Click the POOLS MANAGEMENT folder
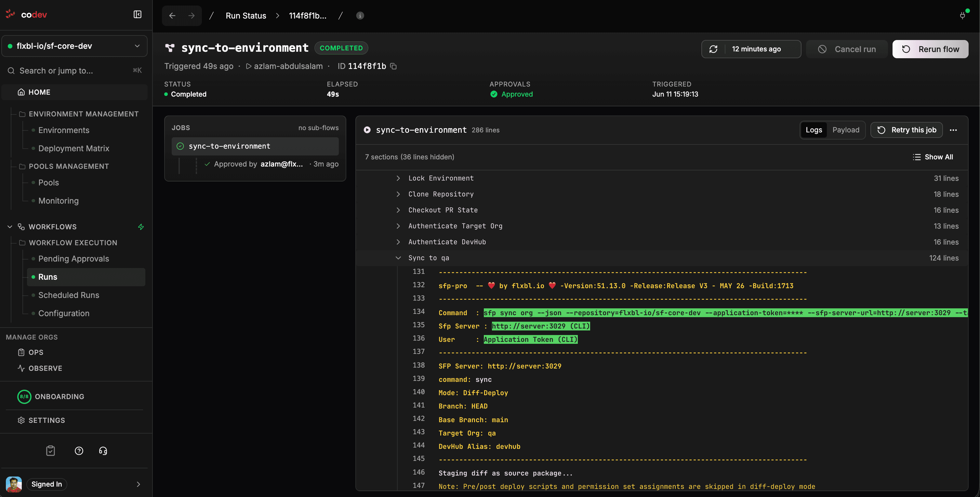This screenshot has height=497, width=980. (x=64, y=167)
